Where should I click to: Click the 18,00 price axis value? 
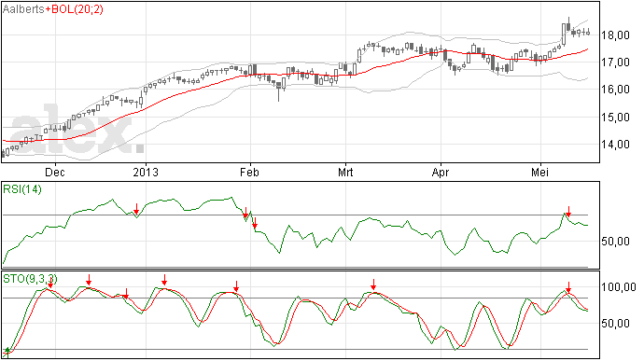pyautogui.click(x=615, y=35)
